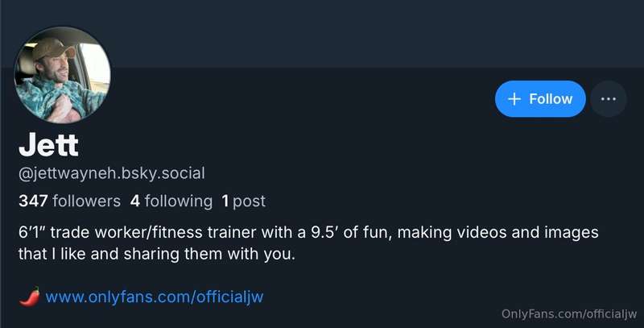The width and height of the screenshot is (644, 328).
Task: View the 4 following list
Action: click(171, 201)
